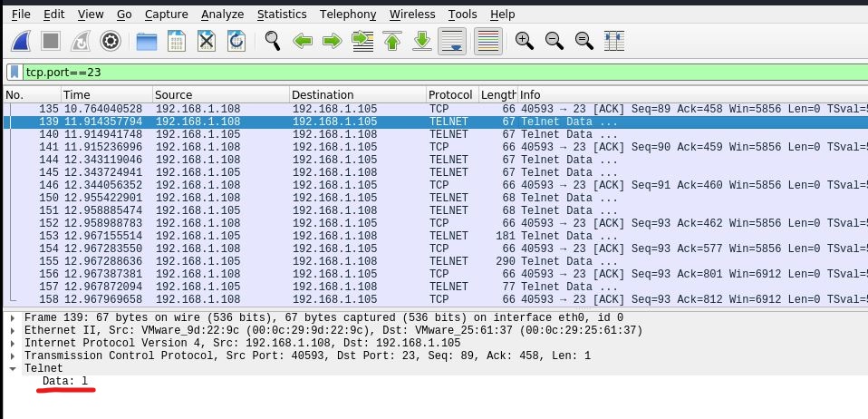This screenshot has width=868, height=419.
Task: Open capture options gear icon
Action: click(x=111, y=41)
